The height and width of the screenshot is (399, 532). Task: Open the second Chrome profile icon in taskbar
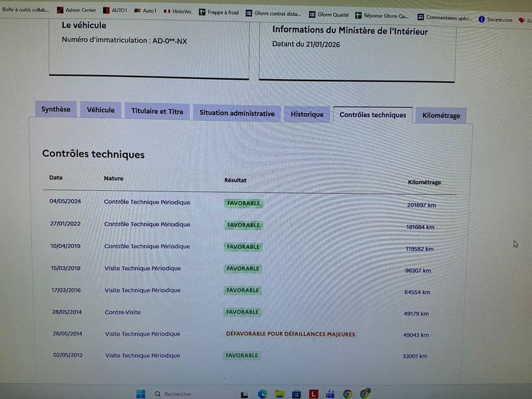click(364, 393)
